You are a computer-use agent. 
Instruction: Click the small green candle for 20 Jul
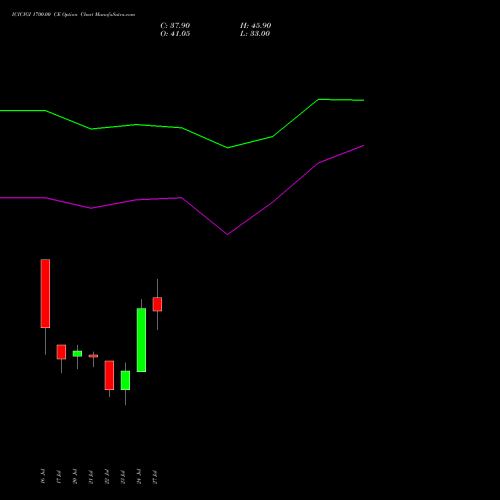pos(77,354)
